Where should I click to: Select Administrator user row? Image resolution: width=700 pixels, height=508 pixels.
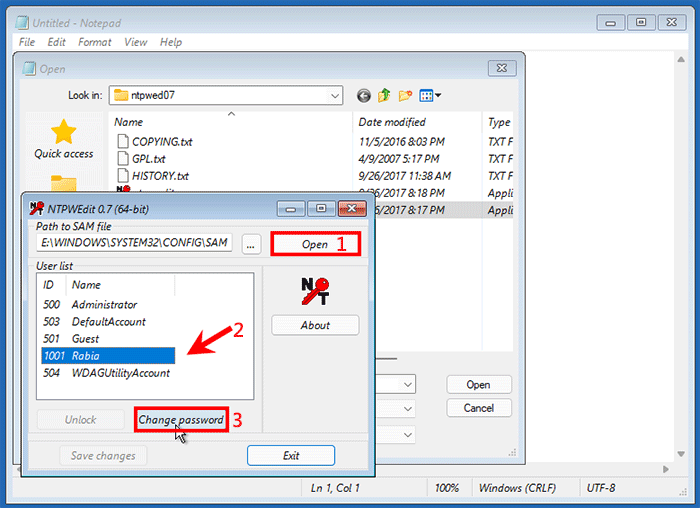click(108, 304)
